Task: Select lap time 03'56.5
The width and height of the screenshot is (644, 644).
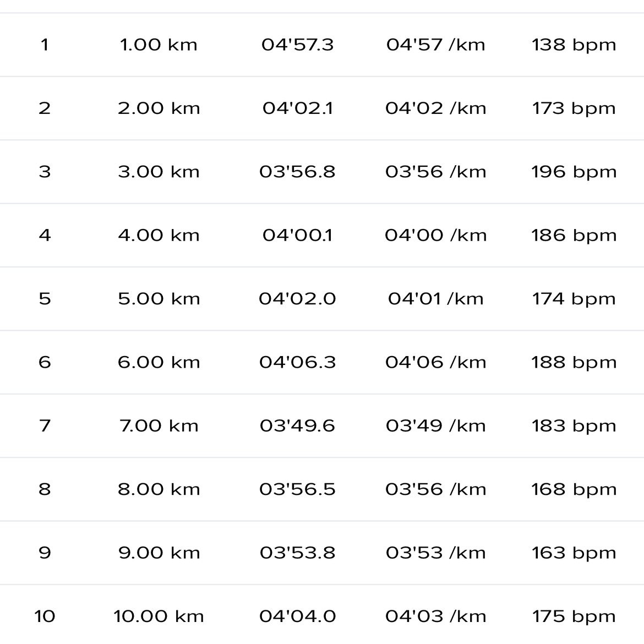Action: coord(298,489)
